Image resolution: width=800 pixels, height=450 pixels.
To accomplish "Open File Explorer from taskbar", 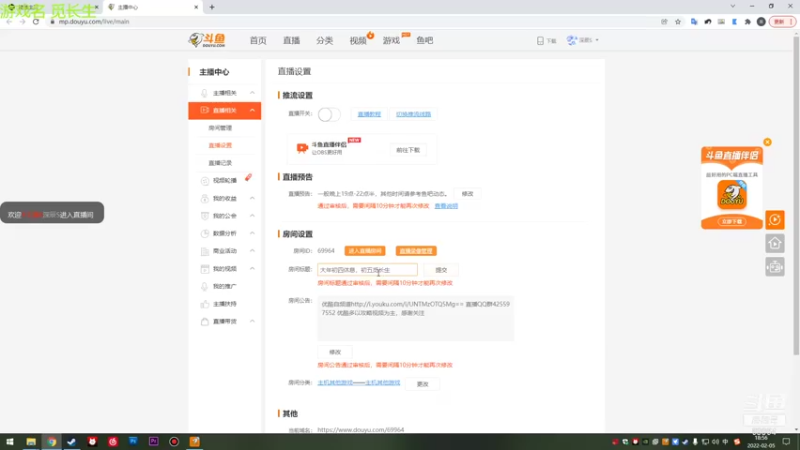I will pyautogui.click(x=31, y=442).
